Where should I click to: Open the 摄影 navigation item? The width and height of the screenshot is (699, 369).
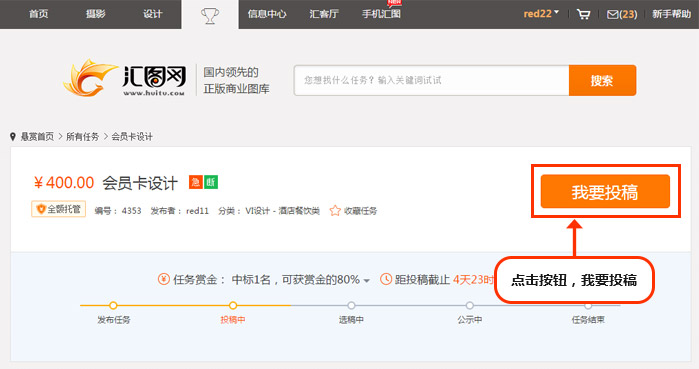[95, 14]
